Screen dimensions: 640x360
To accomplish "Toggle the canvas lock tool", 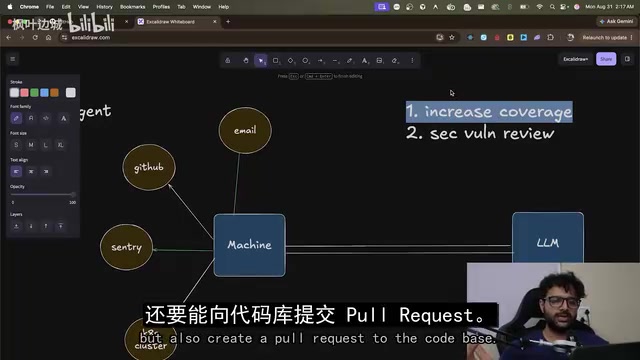I will (x=228, y=60).
